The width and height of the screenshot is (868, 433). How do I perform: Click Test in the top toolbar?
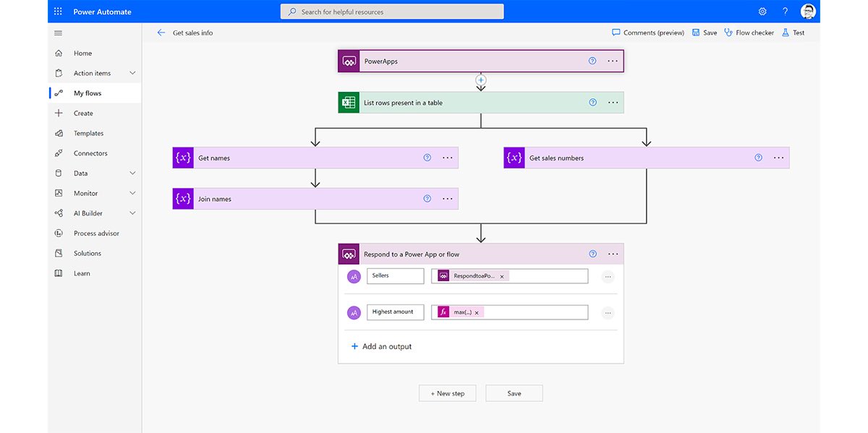[x=793, y=33]
